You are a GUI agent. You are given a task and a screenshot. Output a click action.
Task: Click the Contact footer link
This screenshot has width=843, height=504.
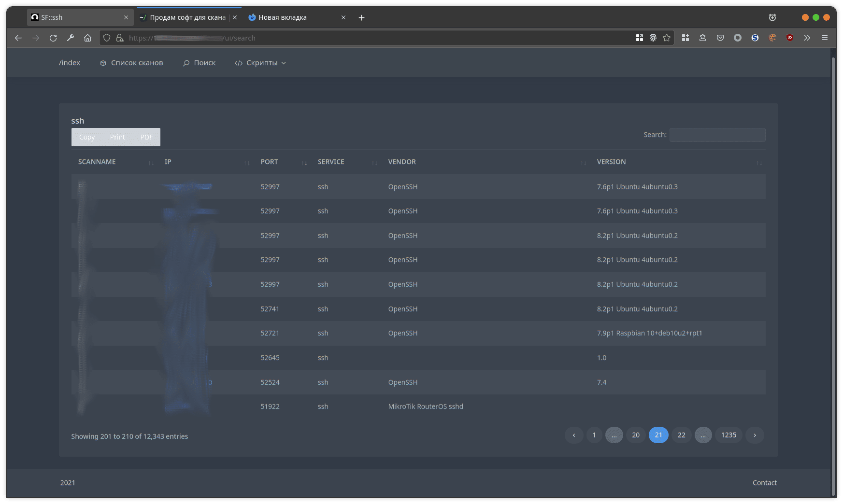pyautogui.click(x=764, y=483)
